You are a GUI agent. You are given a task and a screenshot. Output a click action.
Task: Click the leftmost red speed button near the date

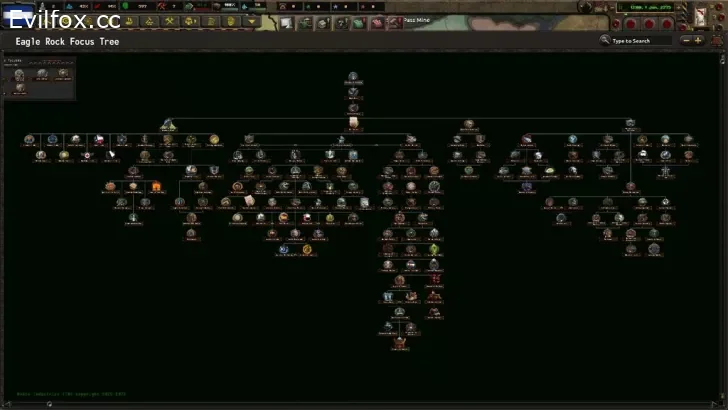[x=628, y=22]
